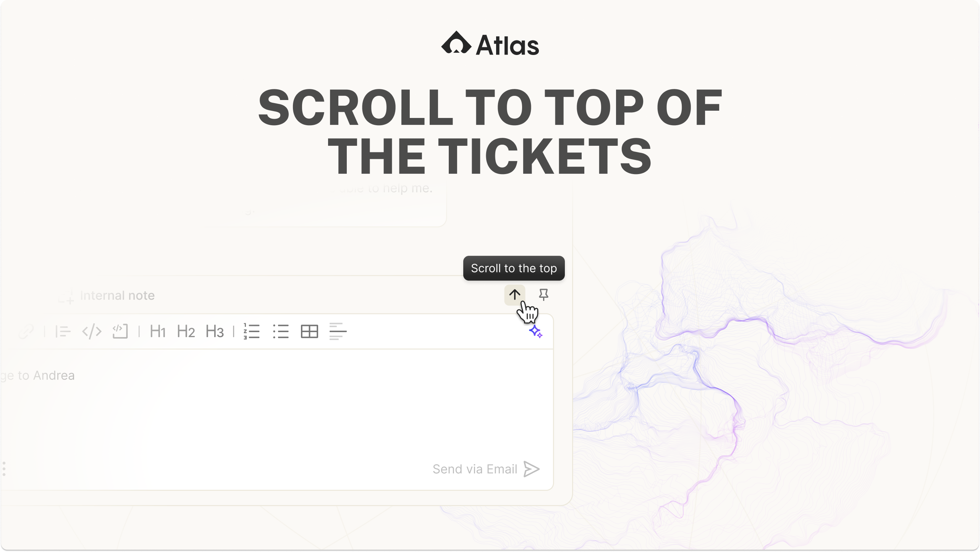The width and height of the screenshot is (980, 552).
Task: Click the paper plane send icon
Action: coord(532,469)
